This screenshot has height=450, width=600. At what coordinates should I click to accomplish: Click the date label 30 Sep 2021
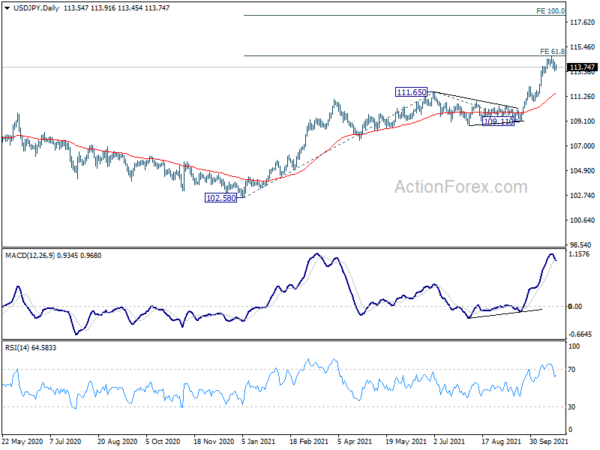click(549, 442)
